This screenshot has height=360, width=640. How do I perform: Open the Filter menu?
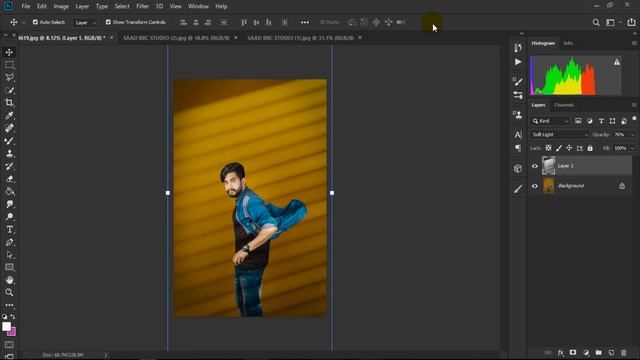[x=142, y=7]
